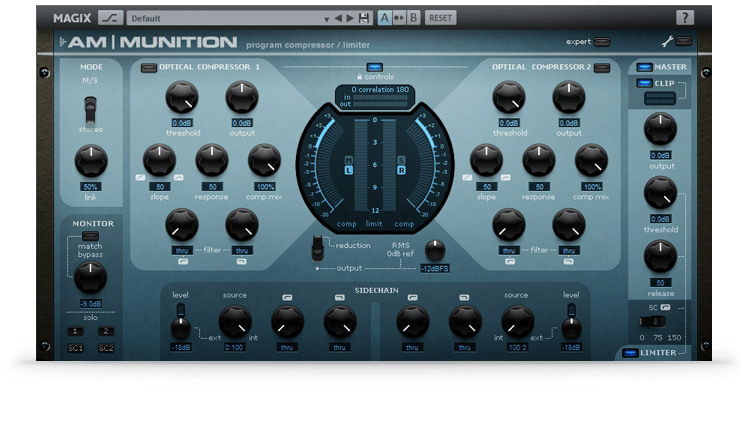Select previous preset with left arrow
This screenshot has height=430, width=750.
click(337, 18)
